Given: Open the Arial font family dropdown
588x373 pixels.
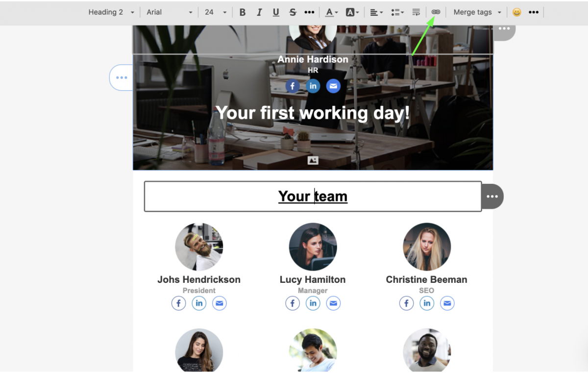Looking at the screenshot, I should tap(170, 12).
